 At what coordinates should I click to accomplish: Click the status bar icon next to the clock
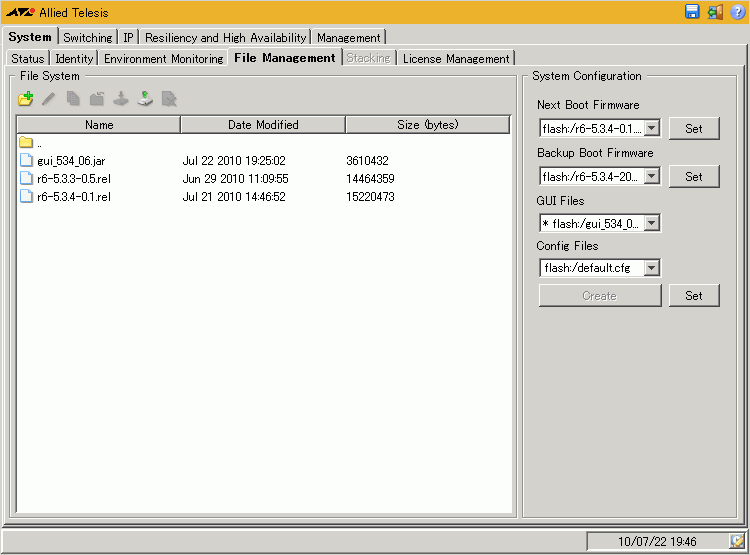pyautogui.click(x=737, y=541)
